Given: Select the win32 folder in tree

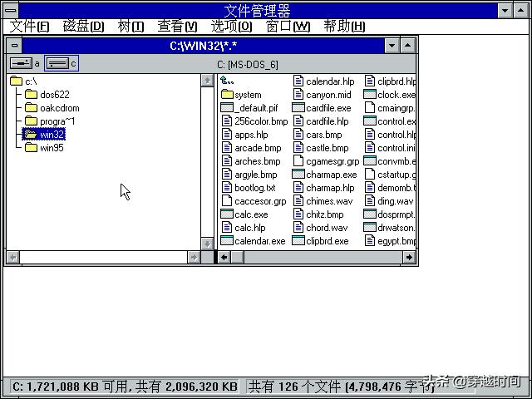Looking at the screenshot, I should coord(44,135).
